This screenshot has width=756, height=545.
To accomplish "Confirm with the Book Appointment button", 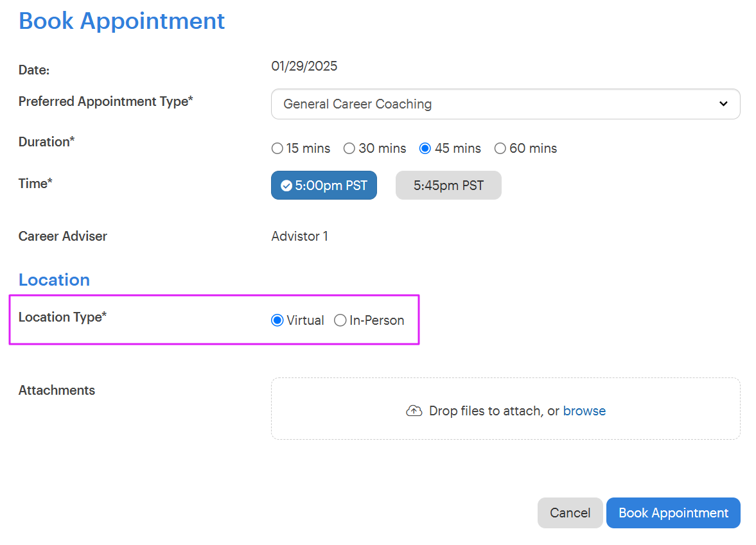I will point(673,513).
